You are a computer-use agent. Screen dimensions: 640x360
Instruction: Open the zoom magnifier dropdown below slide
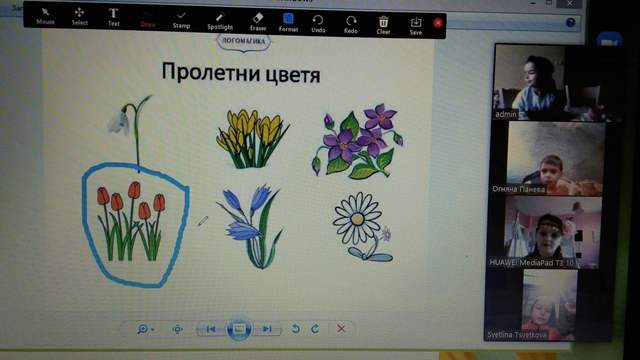(145, 329)
